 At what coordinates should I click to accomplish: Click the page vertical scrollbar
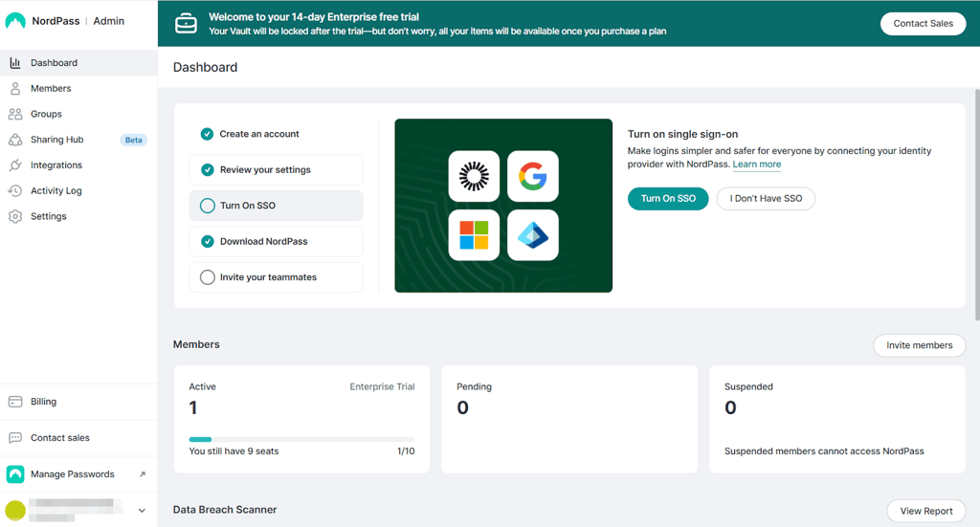pyautogui.click(x=977, y=205)
